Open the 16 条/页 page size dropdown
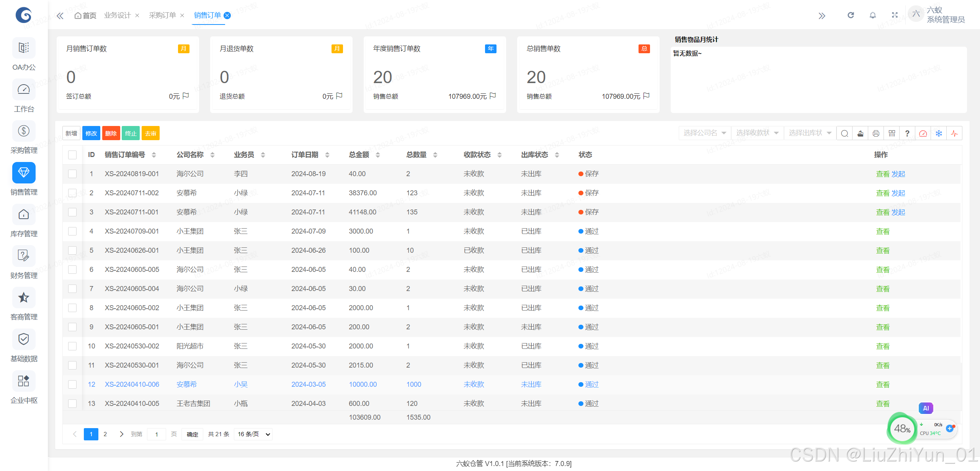Image resolution: width=980 pixels, height=471 pixels. click(254, 434)
